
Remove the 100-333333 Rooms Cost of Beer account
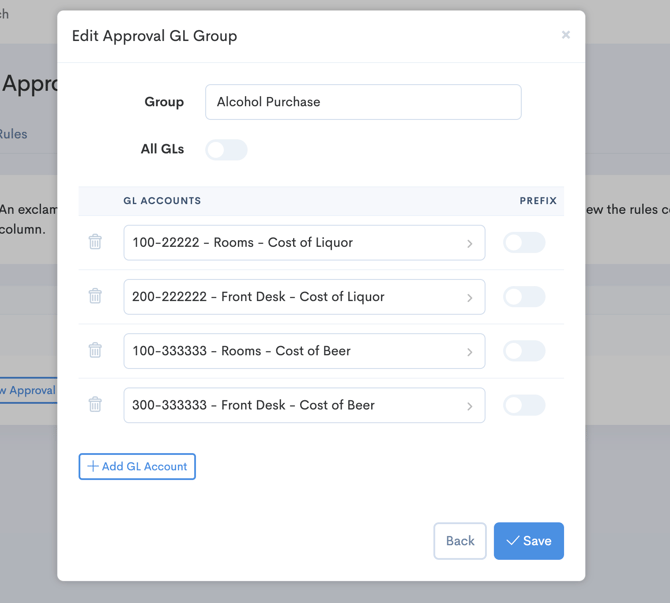95,350
